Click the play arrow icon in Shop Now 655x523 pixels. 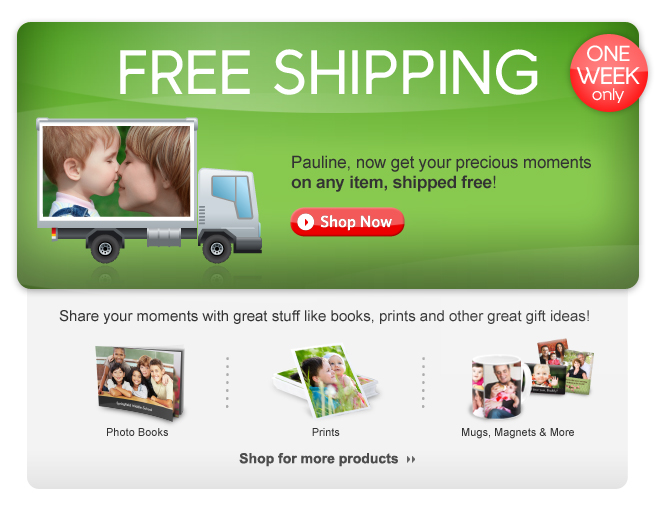pos(306,222)
